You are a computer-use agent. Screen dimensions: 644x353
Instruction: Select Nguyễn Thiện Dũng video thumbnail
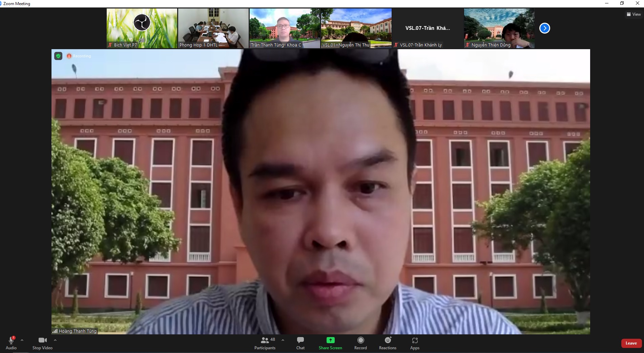(x=499, y=28)
